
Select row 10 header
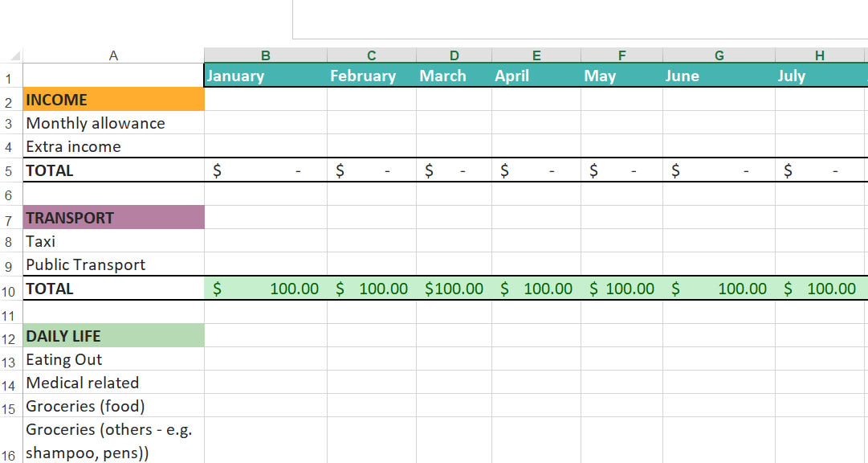pos(8,289)
